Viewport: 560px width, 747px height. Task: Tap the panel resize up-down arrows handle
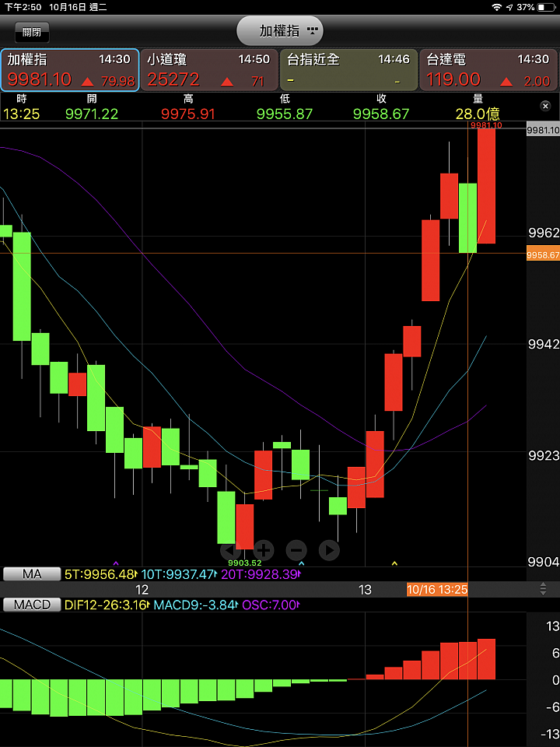(x=544, y=589)
